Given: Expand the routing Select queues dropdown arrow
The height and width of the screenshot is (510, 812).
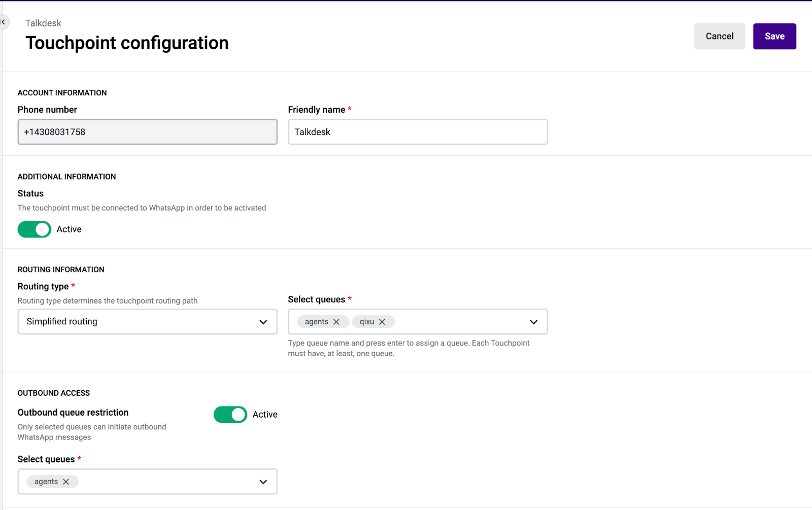Looking at the screenshot, I should tap(533, 322).
